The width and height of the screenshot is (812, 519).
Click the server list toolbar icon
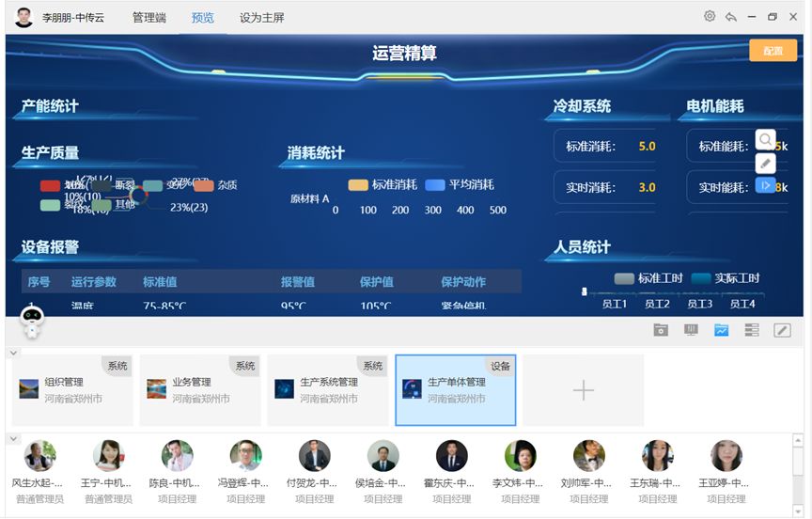pos(751,330)
